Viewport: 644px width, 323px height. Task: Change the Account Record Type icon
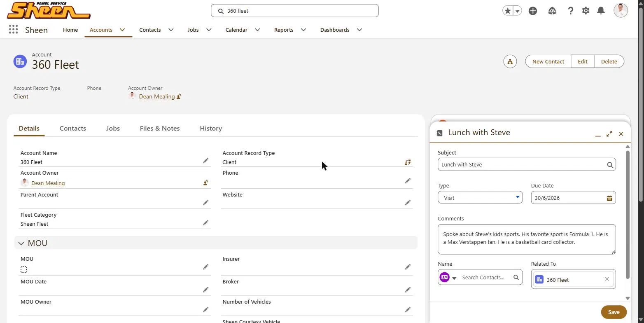click(x=408, y=162)
